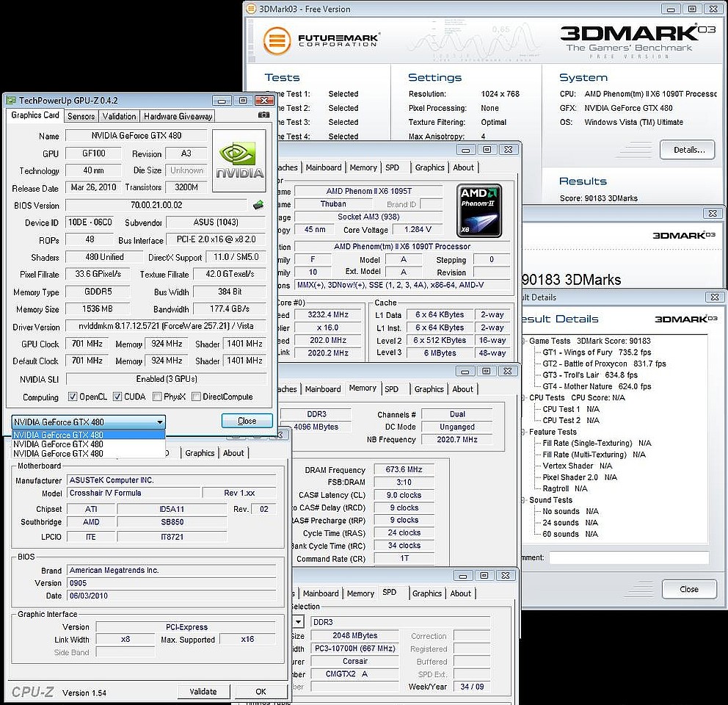
Task: Click the PC3-10700H (667 MHz) field
Action: click(x=355, y=648)
